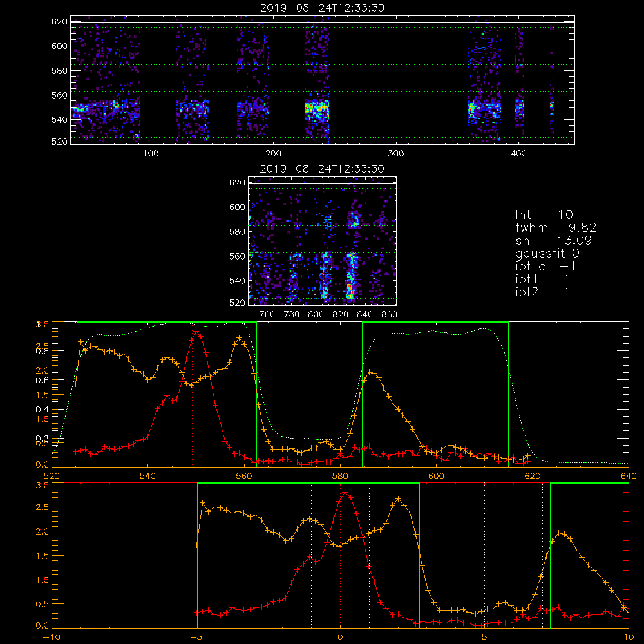Click x-axis label "860" under the middle spectrogram
The height and width of the screenshot is (644, 644).
[390, 315]
